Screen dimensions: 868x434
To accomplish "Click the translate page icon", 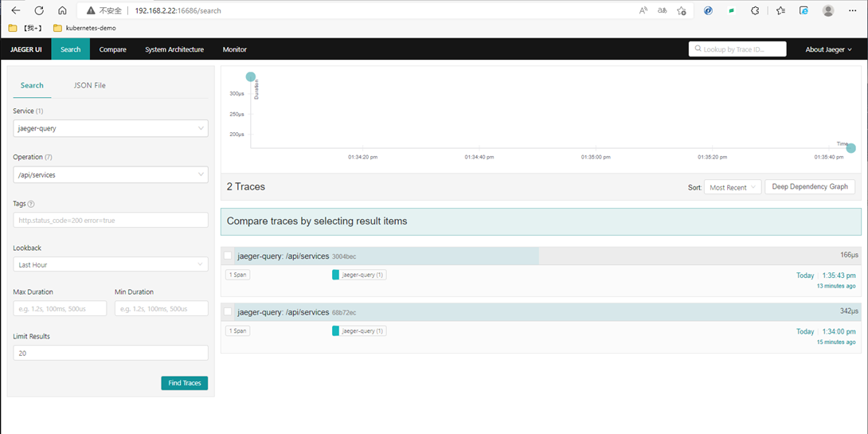I will (662, 11).
